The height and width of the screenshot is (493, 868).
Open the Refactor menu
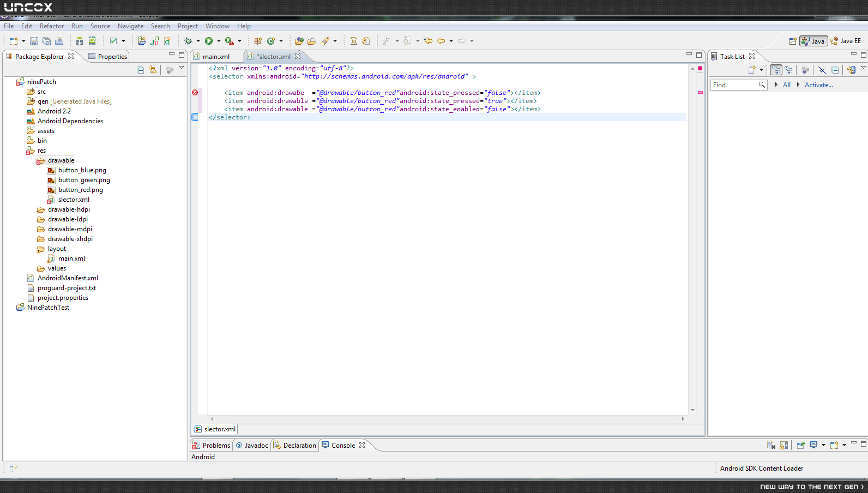pyautogui.click(x=52, y=26)
